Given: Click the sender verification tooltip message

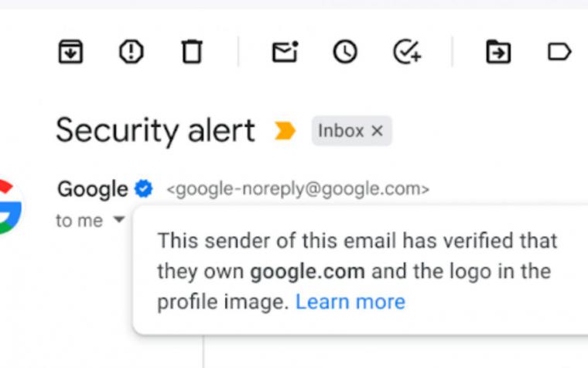Looking at the screenshot, I should point(357,271).
